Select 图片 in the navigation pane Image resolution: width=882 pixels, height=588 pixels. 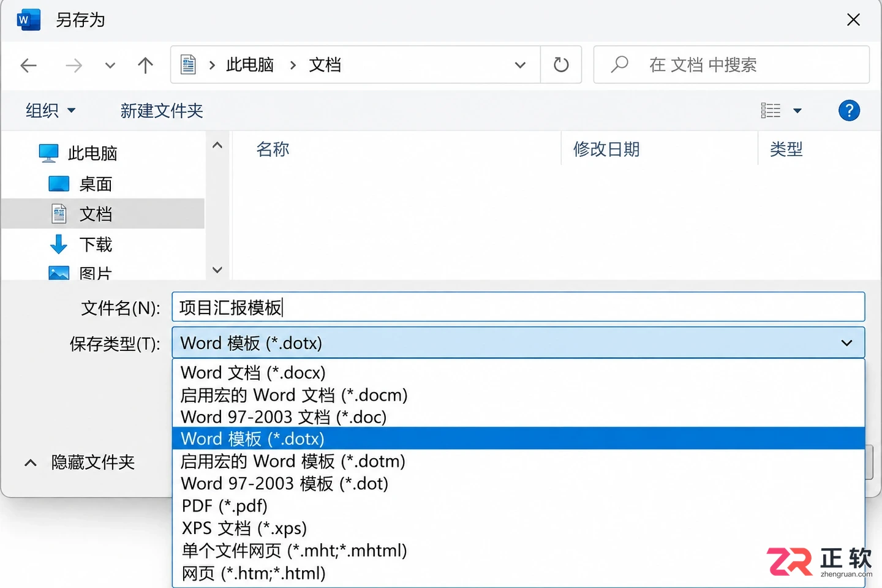(80, 273)
